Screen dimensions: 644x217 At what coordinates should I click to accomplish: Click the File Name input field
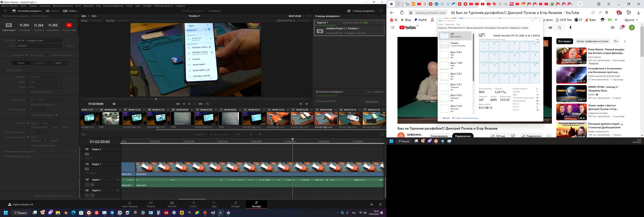39,40
